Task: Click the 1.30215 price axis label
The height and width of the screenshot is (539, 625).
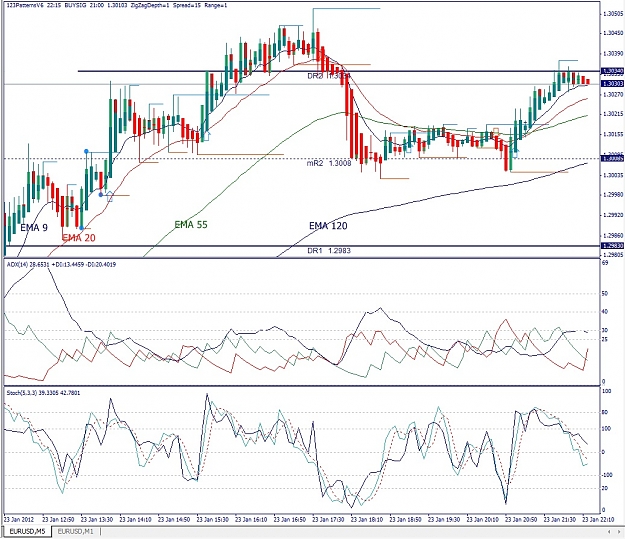Action: 613,114
